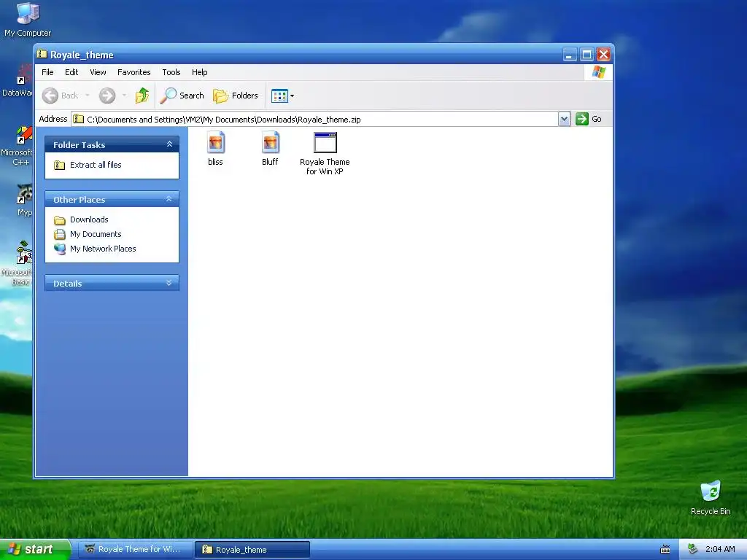
Task: Click the Downloads folder icon
Action: (60, 220)
